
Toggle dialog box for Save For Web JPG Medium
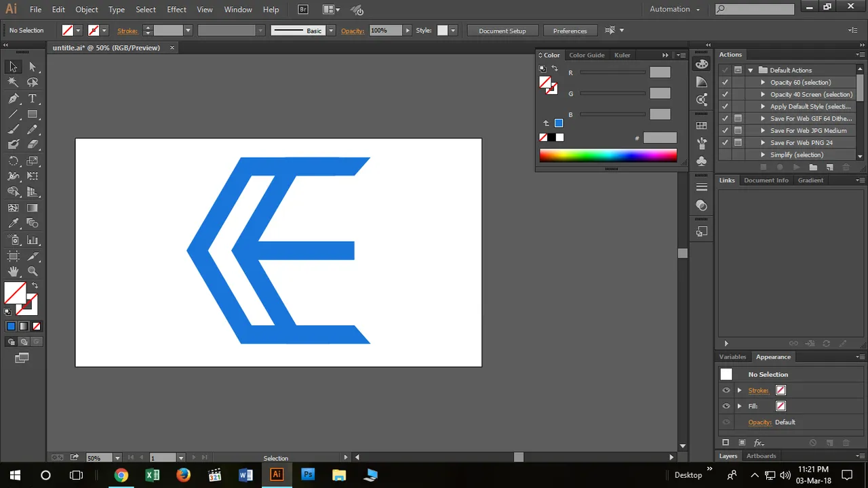point(738,130)
